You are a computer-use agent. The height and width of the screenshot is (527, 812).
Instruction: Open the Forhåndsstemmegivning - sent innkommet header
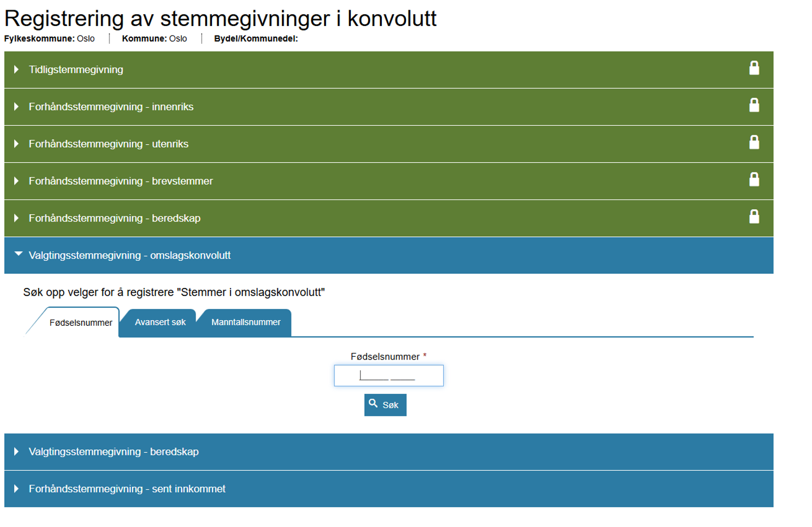pos(127,489)
